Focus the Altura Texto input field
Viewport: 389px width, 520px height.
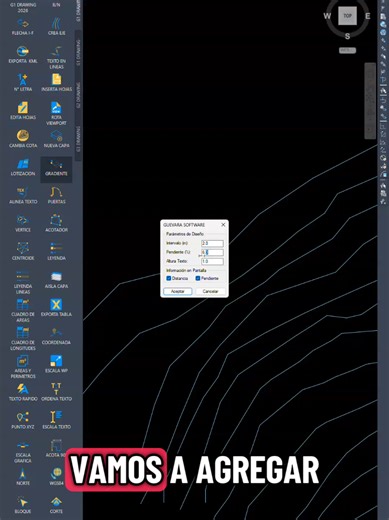tap(212, 261)
